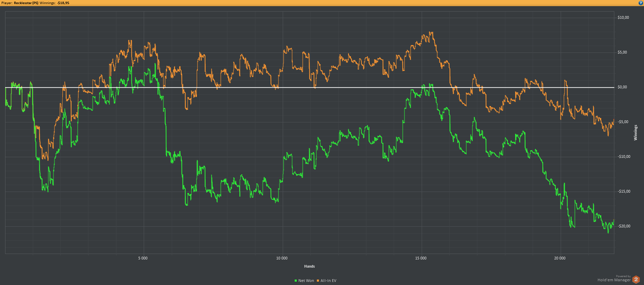Click the 20 000 hands axis tick label

(560, 258)
